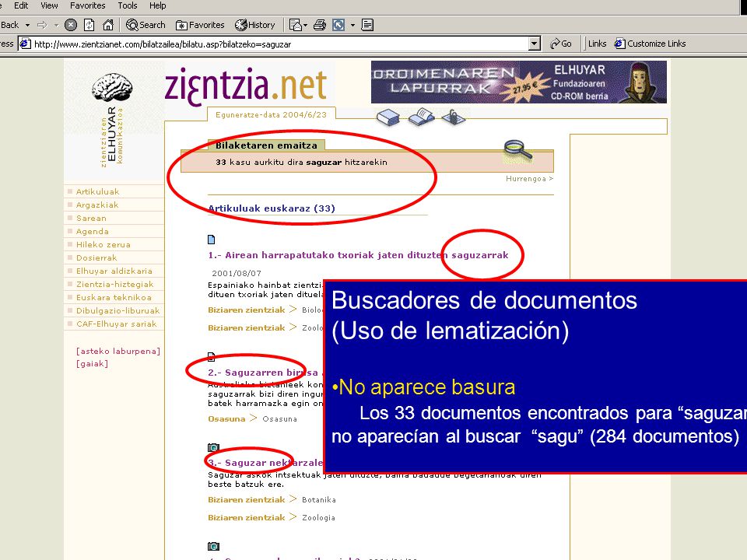Open Artikuluak sidebar link
Screen dimensions: 747x560
coord(98,191)
